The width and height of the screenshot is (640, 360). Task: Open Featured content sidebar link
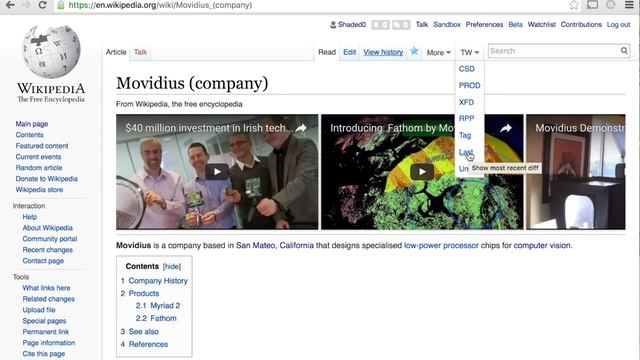point(42,146)
